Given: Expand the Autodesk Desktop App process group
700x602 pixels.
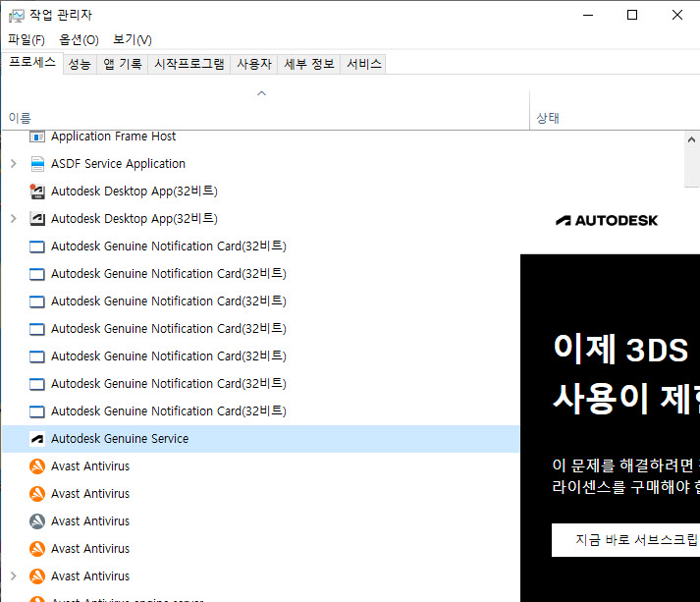Looking at the screenshot, I should [x=14, y=218].
